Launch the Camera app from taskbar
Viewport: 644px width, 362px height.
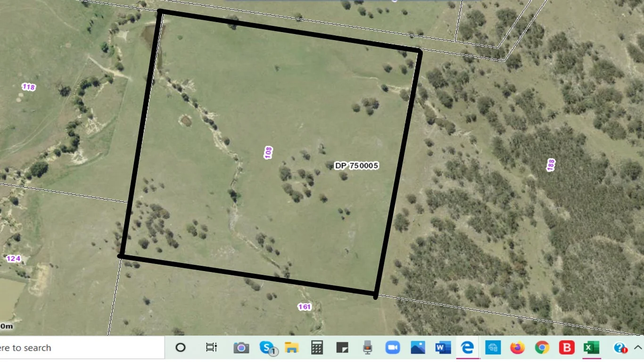[241, 348]
